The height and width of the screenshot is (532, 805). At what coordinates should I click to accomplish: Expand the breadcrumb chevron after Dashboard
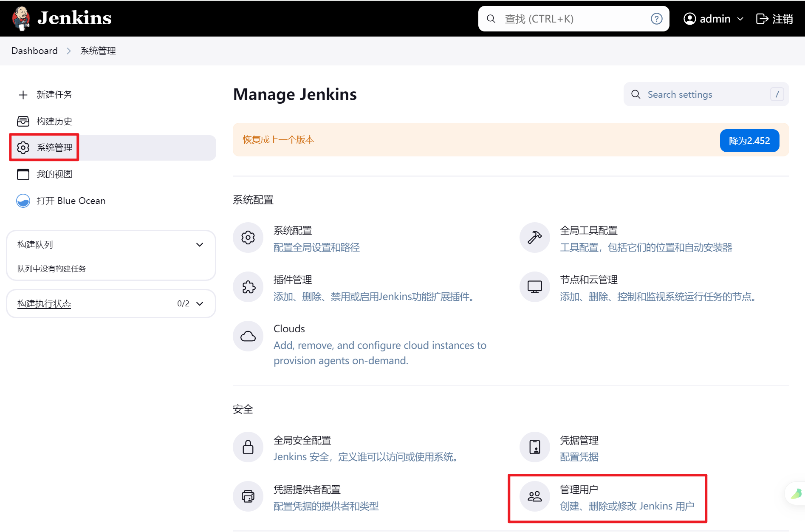(x=69, y=51)
